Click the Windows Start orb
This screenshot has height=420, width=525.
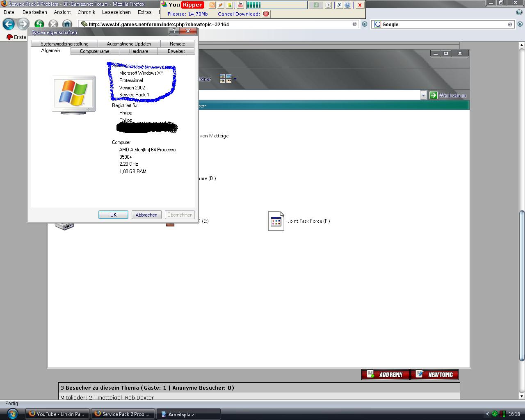tap(12, 413)
